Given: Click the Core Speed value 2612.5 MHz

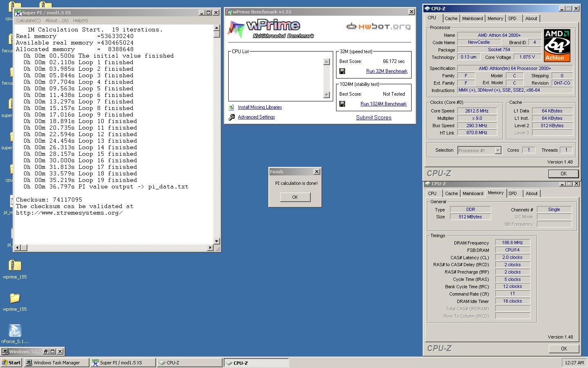Looking at the screenshot, I should 477,111.
